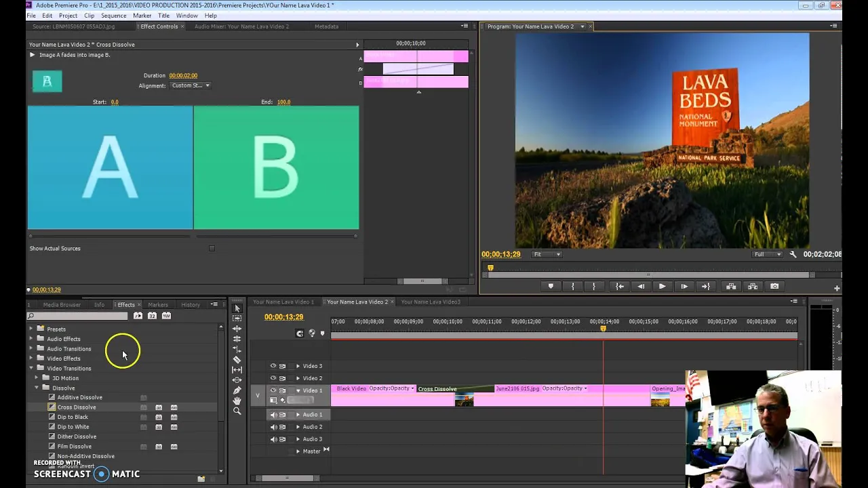This screenshot has height=488, width=868.
Task: Mute the Audio 3 track speaker
Action: pos(273,439)
